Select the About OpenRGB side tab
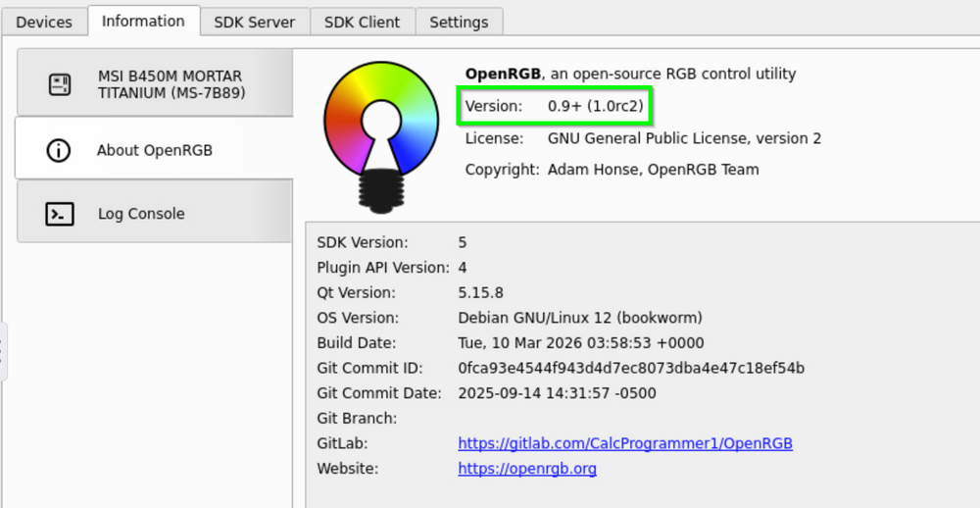 pos(154,150)
